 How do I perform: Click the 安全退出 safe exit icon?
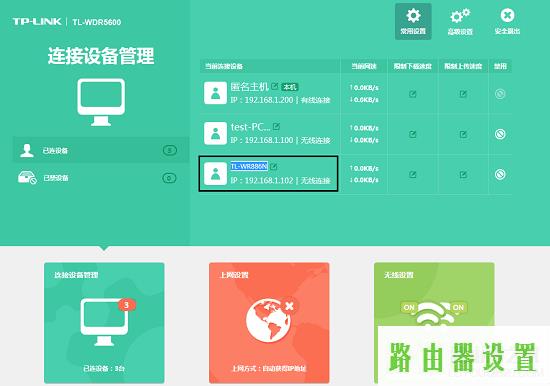point(507,21)
